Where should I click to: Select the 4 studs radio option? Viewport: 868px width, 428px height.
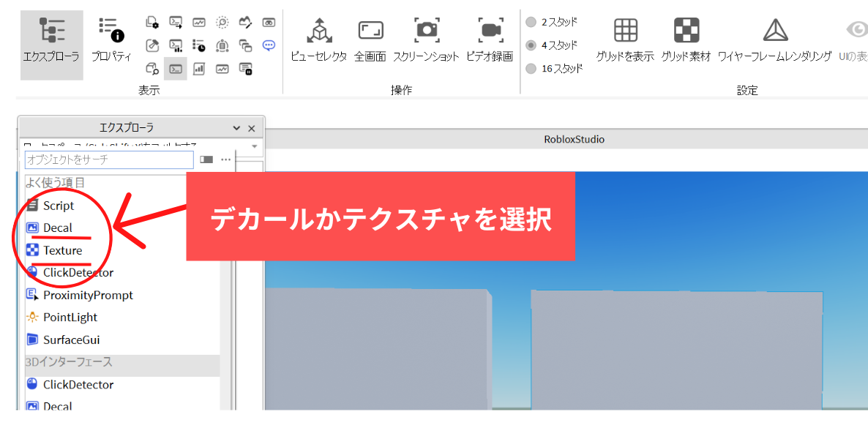[x=531, y=45]
